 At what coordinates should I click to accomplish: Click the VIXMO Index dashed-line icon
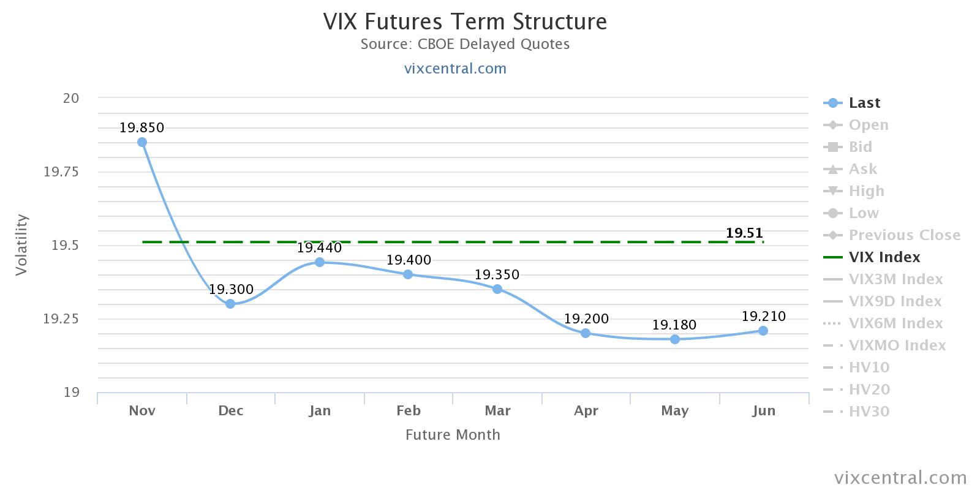coord(833,345)
